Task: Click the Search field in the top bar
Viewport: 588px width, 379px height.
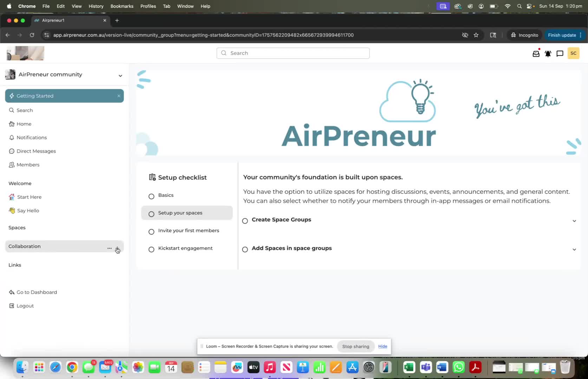Action: [293, 53]
